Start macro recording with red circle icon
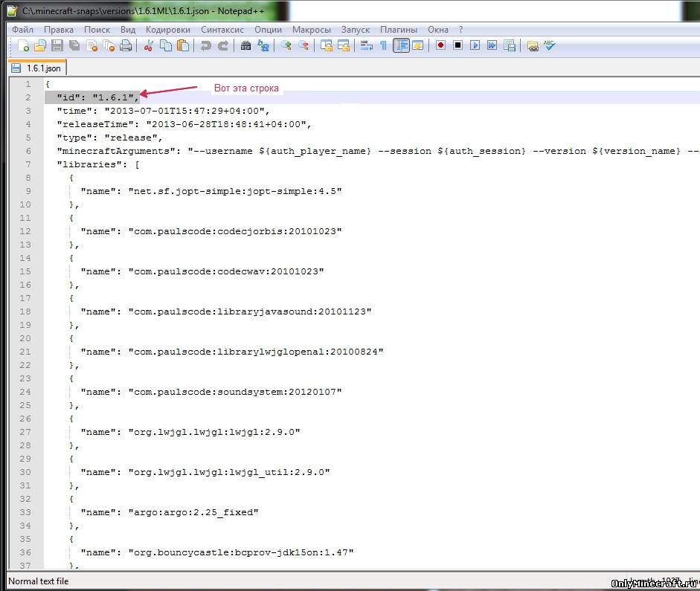This screenshot has height=591, width=700. click(x=440, y=46)
